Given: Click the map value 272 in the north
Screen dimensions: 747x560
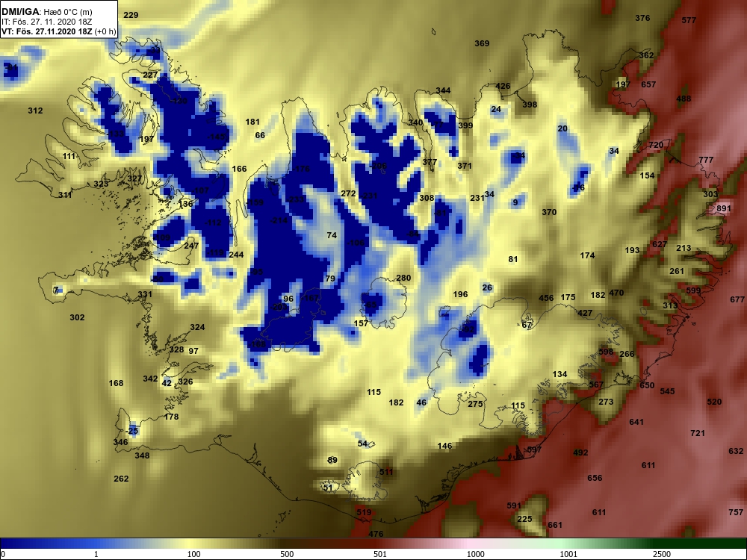Looking at the screenshot, I should click(x=348, y=193).
